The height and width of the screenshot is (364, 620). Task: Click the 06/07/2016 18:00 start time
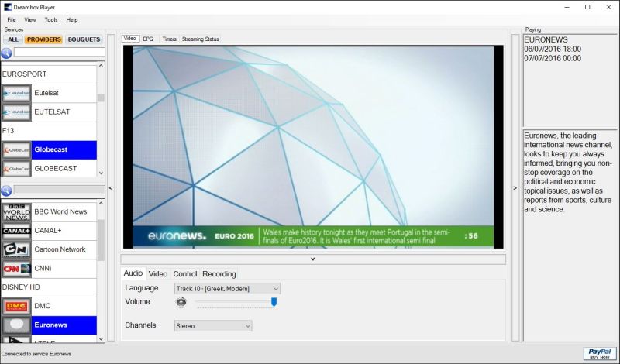pyautogui.click(x=553, y=49)
